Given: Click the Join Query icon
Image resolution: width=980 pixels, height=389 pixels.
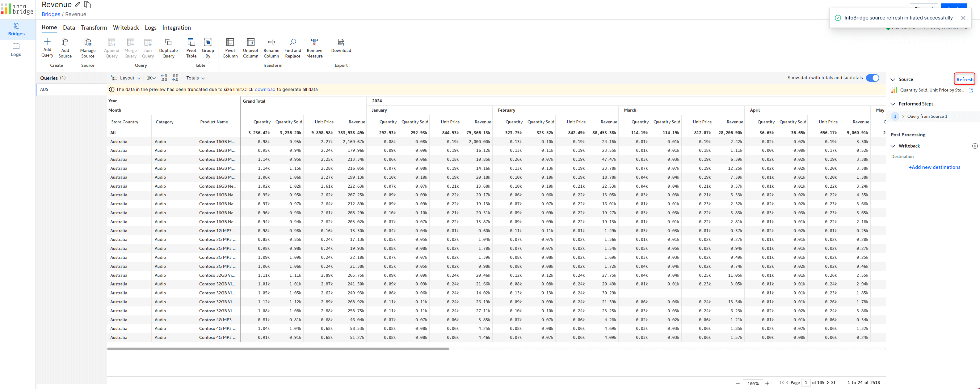Looking at the screenshot, I should [x=148, y=42].
